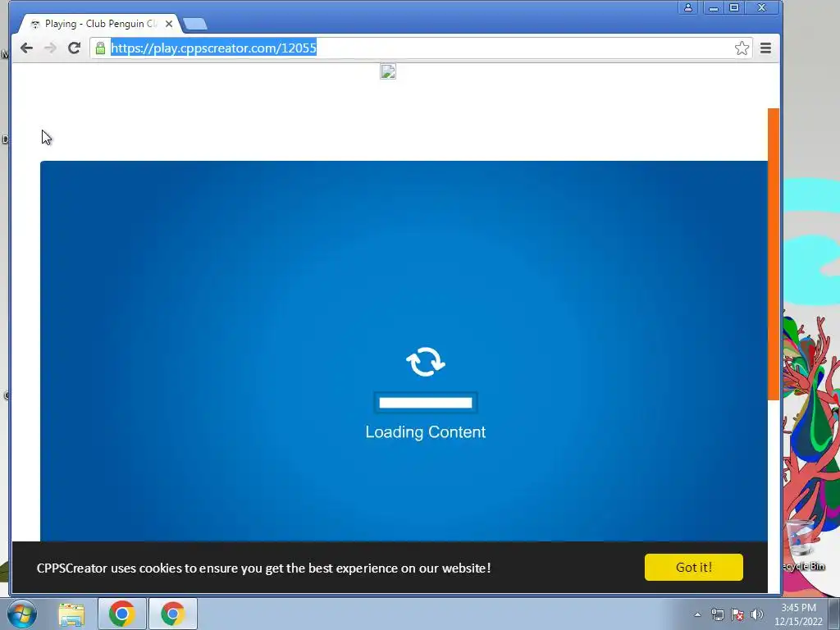Click the CPPSCreator cookies notice text
The image size is (840, 630).
coord(263,568)
